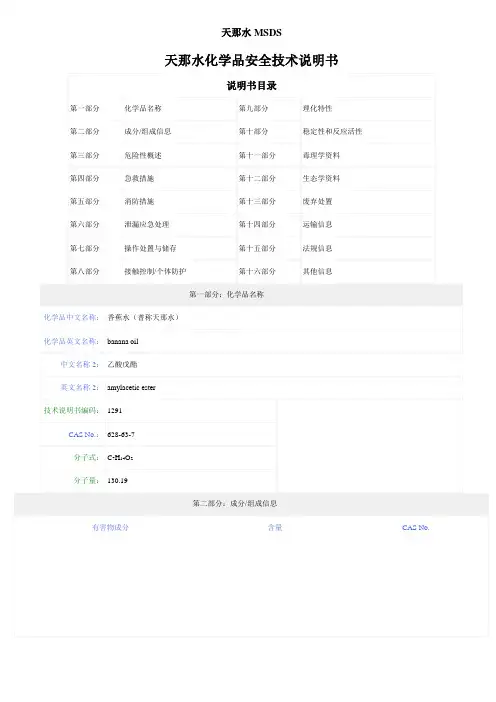Image resolution: width=496 pixels, height=702 pixels.
Task: Go to 操作处置与储存 contents entry
Action: tap(150, 248)
